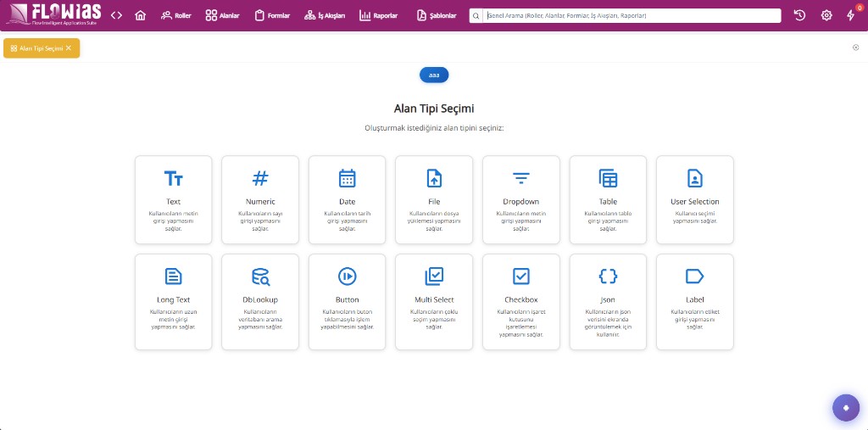
Task: Click the lightning bolt notifications icon
Action: pos(851,15)
